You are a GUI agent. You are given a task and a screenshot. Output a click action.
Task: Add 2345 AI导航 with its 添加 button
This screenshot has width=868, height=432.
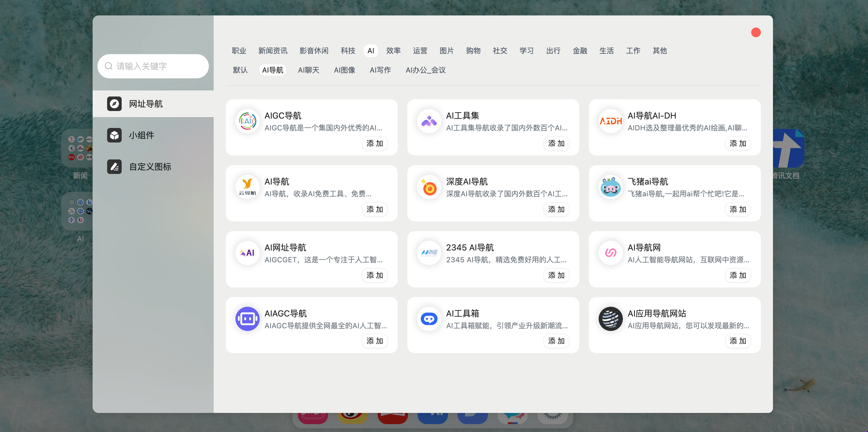[556, 275]
